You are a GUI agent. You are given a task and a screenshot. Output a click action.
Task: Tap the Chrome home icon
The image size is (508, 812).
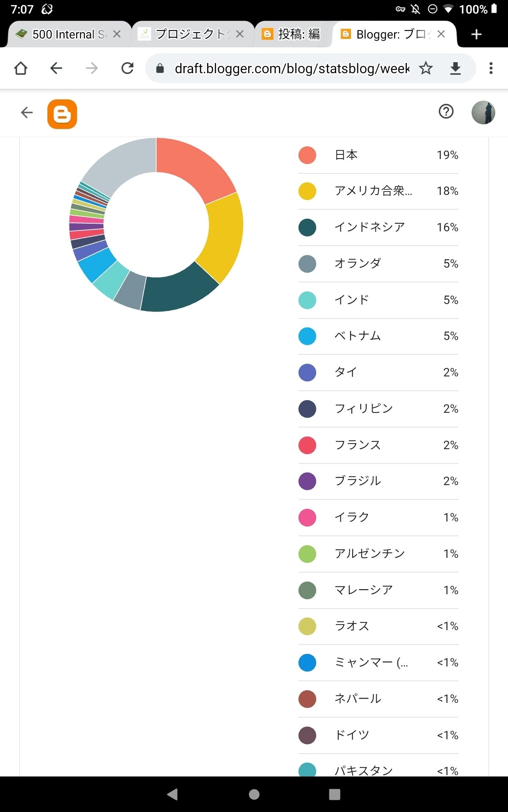click(21, 68)
